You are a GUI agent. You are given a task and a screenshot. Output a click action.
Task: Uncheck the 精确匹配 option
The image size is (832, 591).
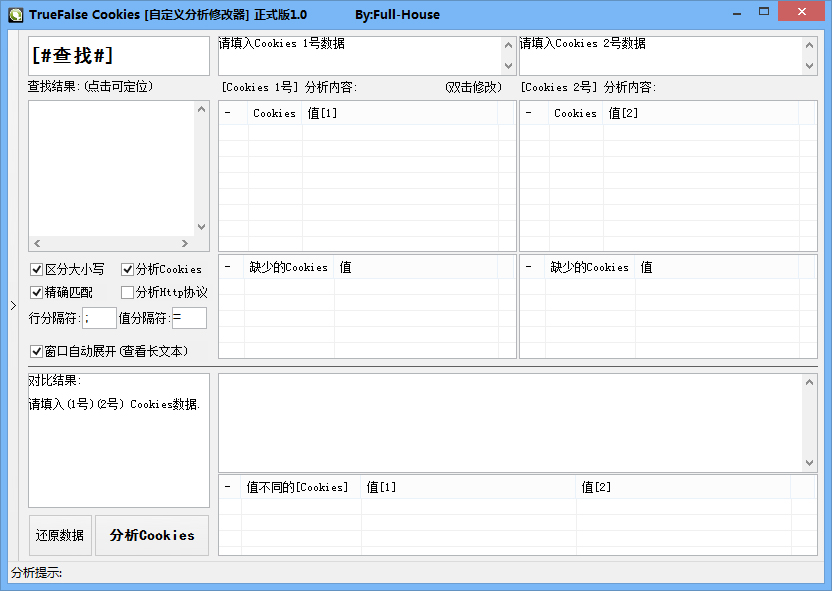[36, 291]
